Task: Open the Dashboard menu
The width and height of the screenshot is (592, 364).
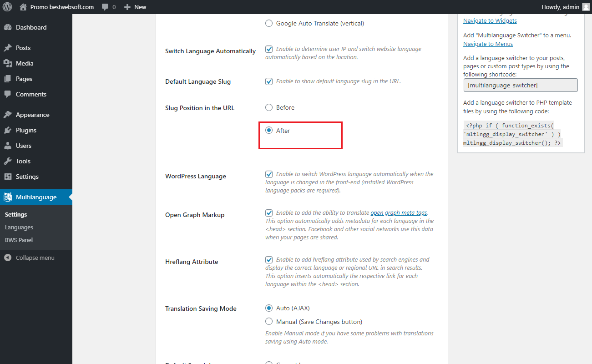Action: [36, 27]
